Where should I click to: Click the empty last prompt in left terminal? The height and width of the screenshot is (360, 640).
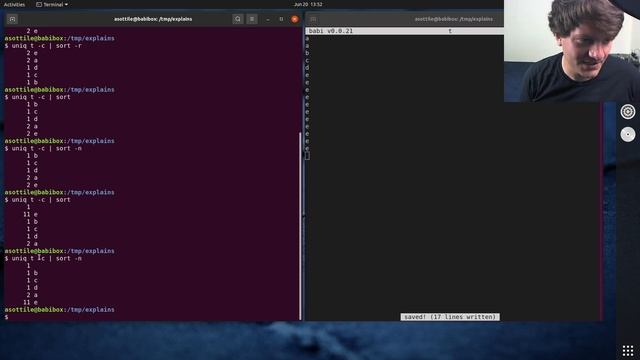pos(7,317)
